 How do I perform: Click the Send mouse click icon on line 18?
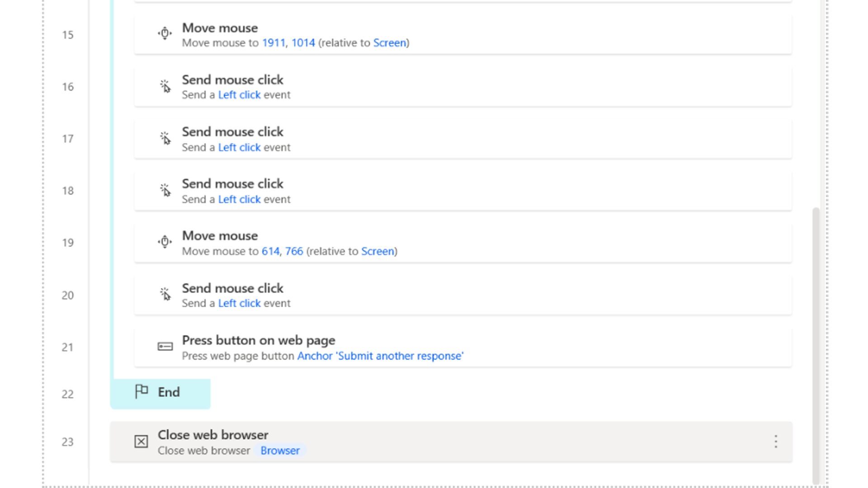point(165,190)
